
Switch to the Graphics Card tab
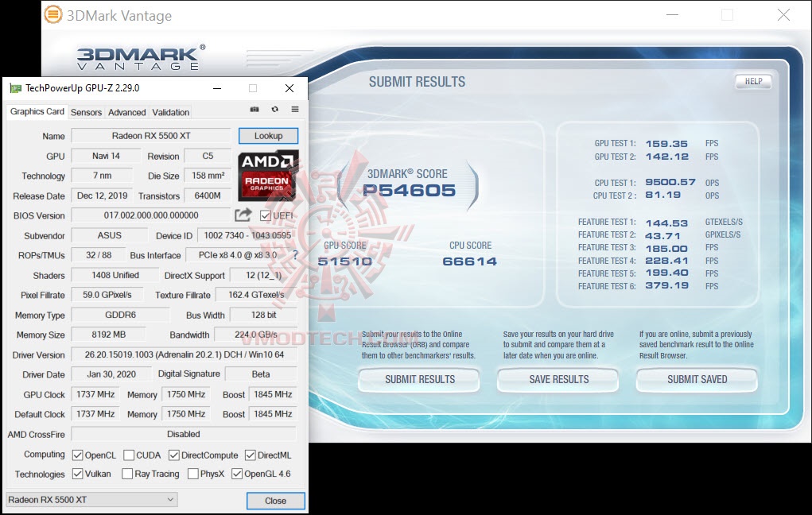tap(37, 111)
